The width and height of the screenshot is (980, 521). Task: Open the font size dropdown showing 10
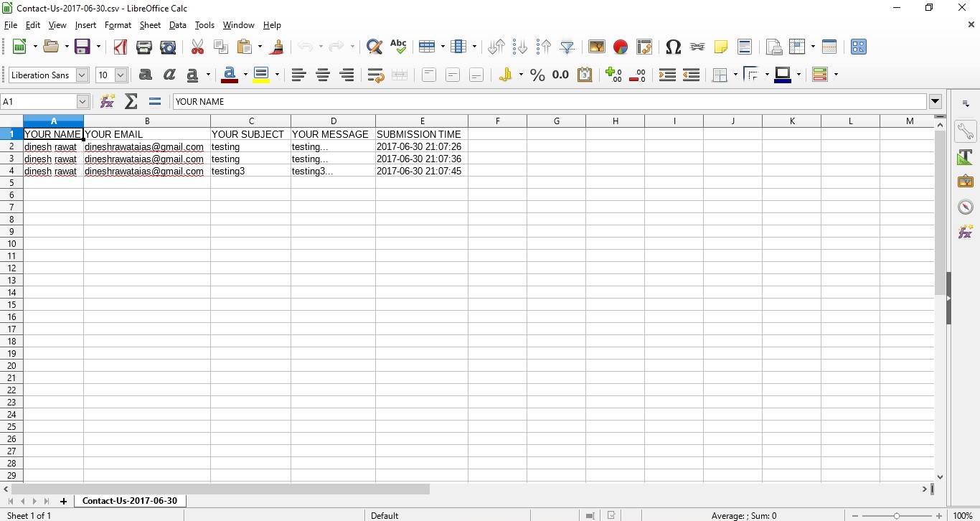tap(121, 75)
